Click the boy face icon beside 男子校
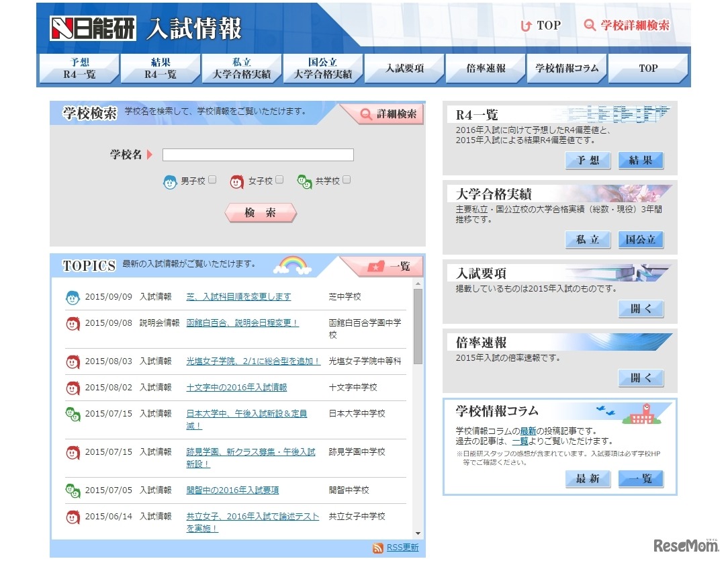 [x=171, y=181]
